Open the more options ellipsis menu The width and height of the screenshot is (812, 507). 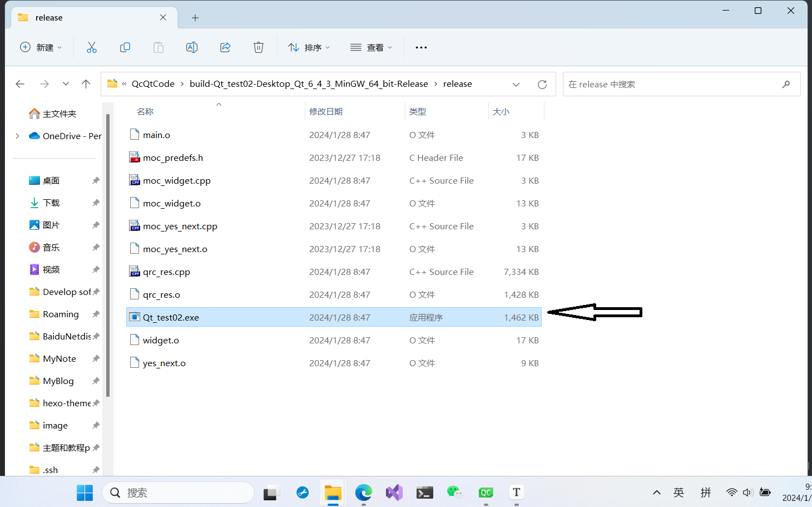421,47
